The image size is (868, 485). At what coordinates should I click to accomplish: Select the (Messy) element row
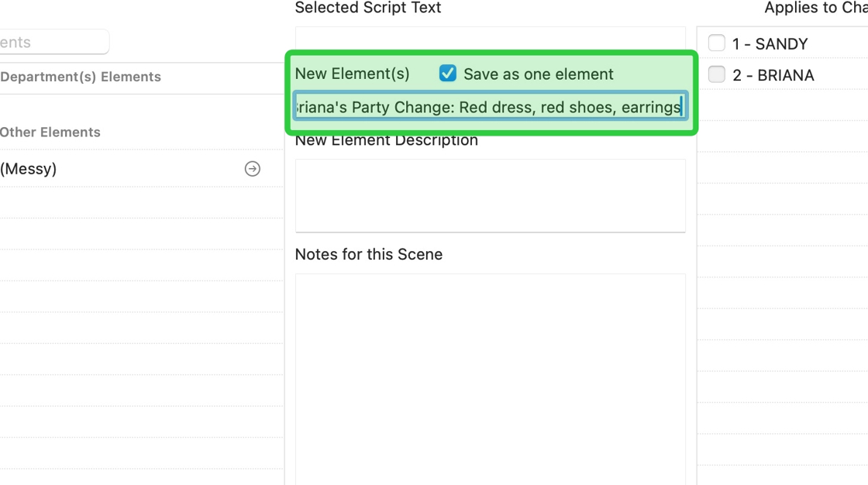116,169
